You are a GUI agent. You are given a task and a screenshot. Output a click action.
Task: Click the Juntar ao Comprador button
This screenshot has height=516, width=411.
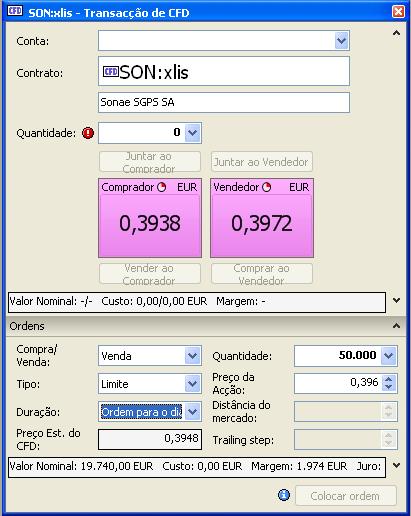150,162
